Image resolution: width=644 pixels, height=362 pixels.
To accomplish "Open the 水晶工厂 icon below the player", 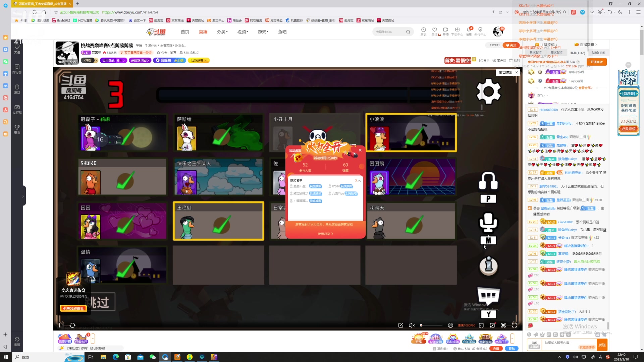I will pos(501,339).
